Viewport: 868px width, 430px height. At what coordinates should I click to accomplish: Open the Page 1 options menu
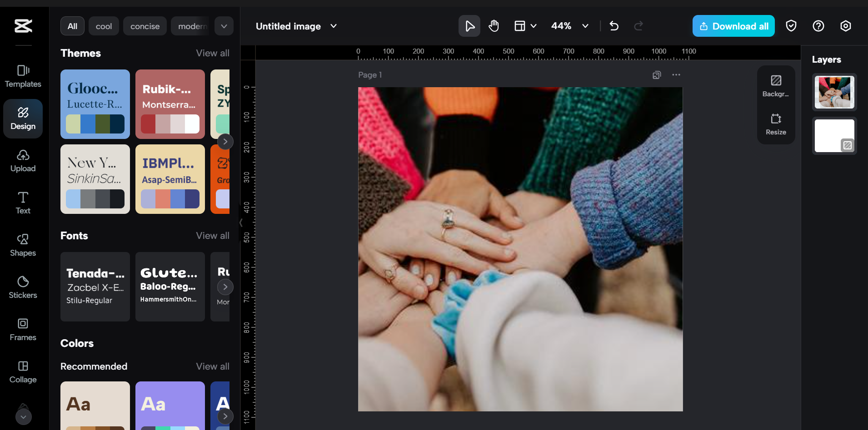[676, 75]
